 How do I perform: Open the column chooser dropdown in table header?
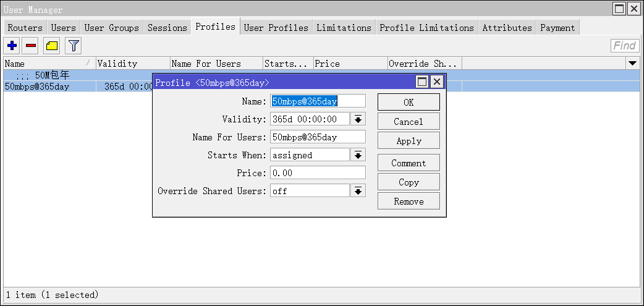(x=632, y=64)
